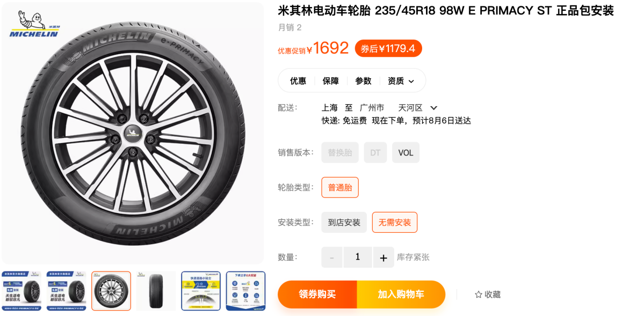
Task: Select the 普通胎 tire type
Action: coord(340,188)
